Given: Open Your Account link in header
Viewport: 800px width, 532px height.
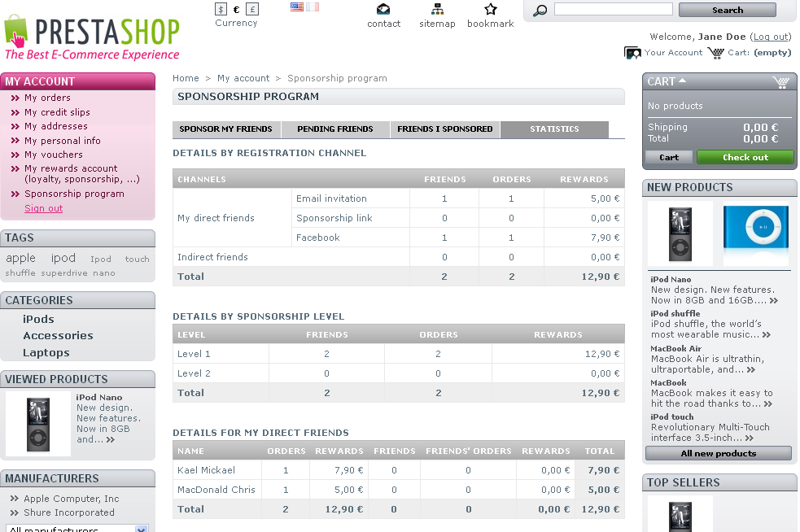Looking at the screenshot, I should [673, 53].
